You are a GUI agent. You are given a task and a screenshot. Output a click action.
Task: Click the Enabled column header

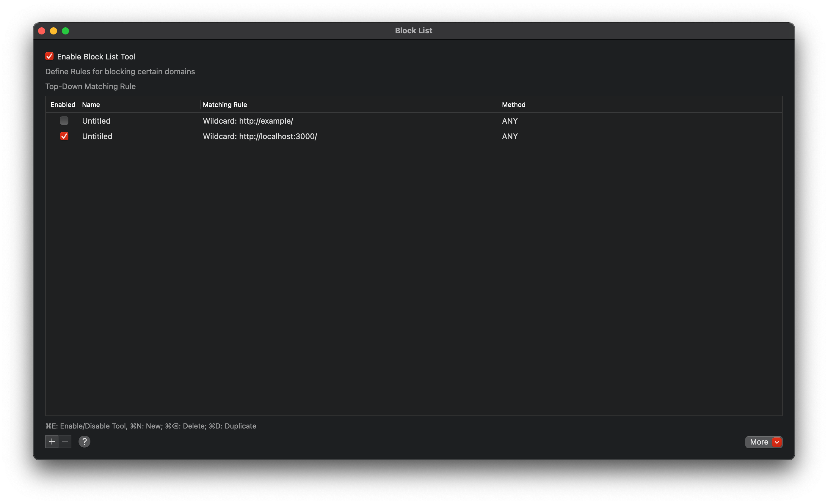[63, 104]
